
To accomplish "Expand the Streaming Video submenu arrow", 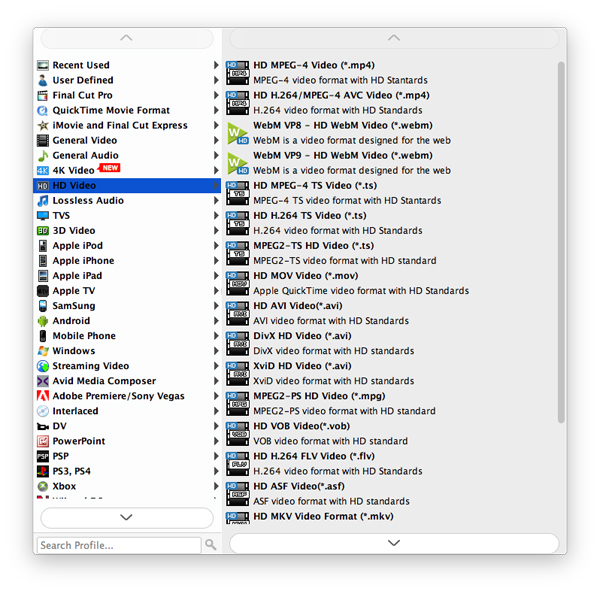I will click(x=216, y=366).
